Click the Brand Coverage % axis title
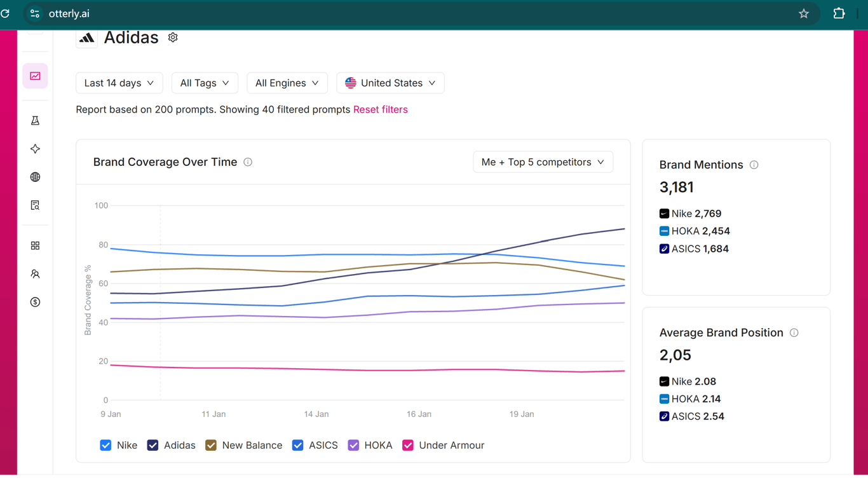The height and width of the screenshot is (480, 868). coord(88,300)
